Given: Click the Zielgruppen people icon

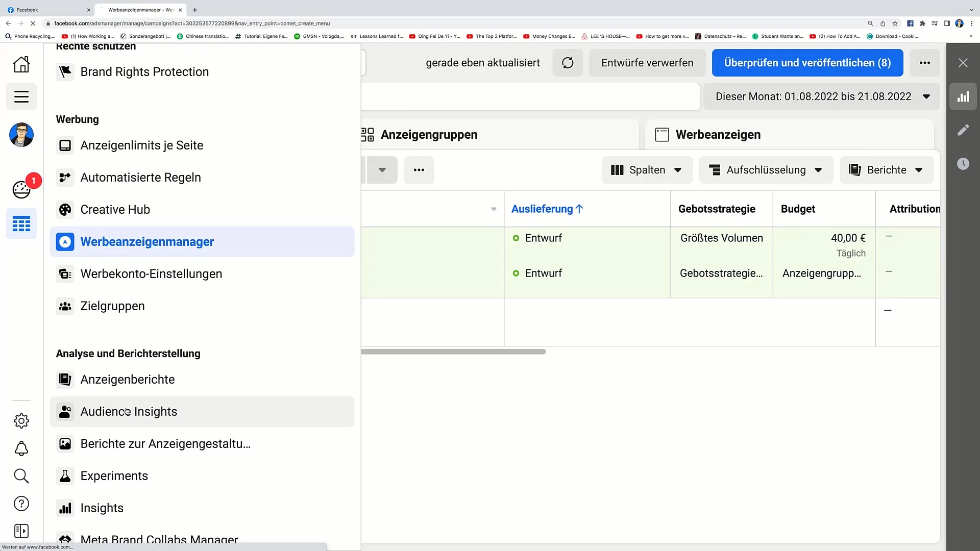Looking at the screenshot, I should pyautogui.click(x=65, y=306).
